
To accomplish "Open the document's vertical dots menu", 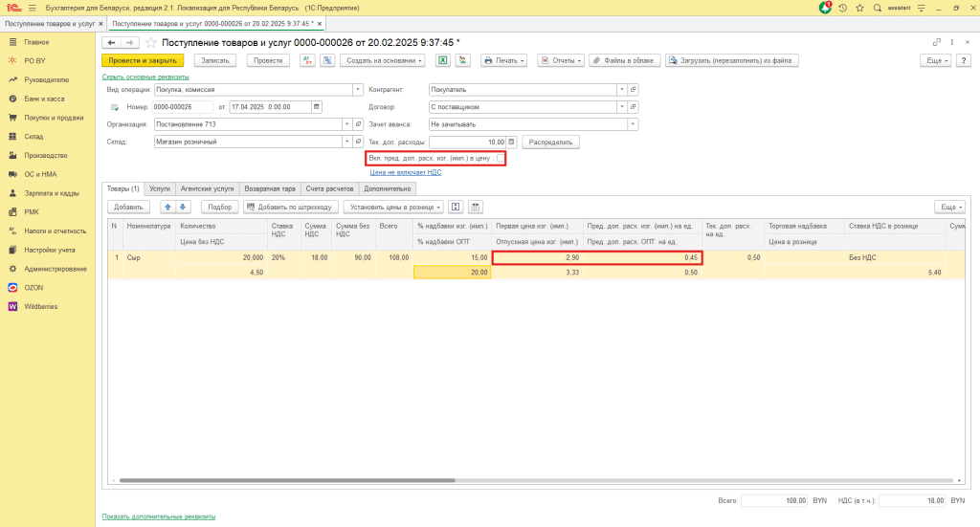I will [x=952, y=42].
